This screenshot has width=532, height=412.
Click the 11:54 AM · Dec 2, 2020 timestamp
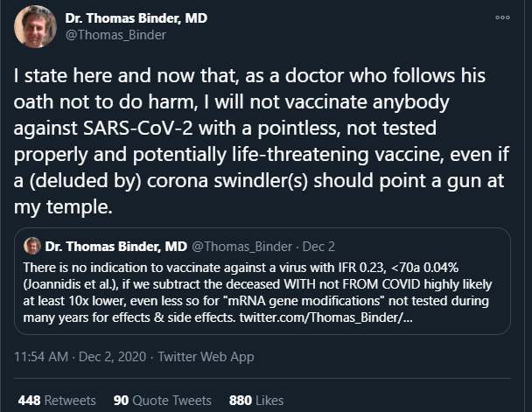pyautogui.click(x=80, y=357)
